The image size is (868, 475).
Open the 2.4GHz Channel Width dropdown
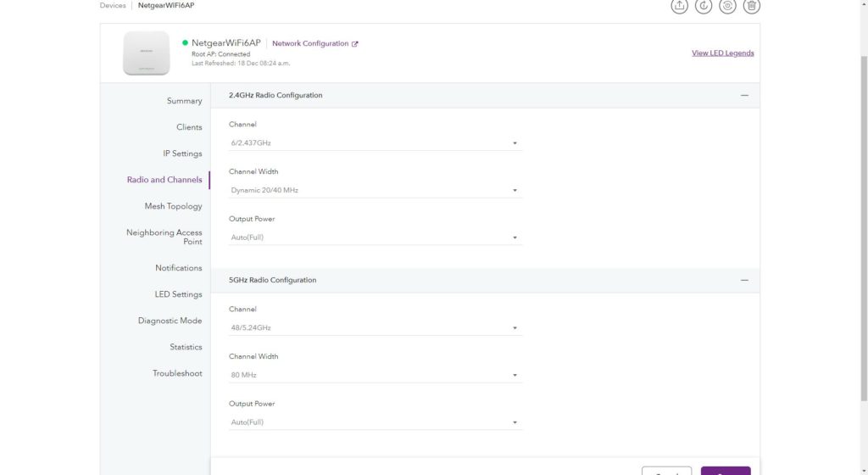click(x=375, y=191)
